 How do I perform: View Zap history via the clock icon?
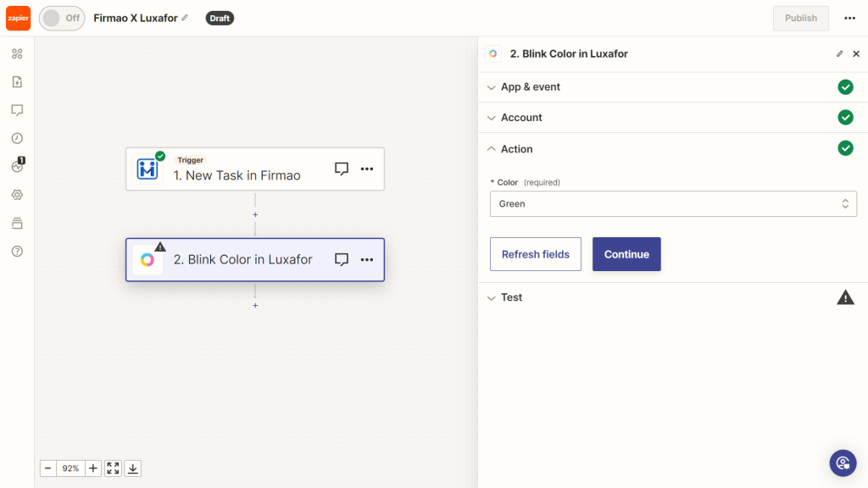click(17, 138)
